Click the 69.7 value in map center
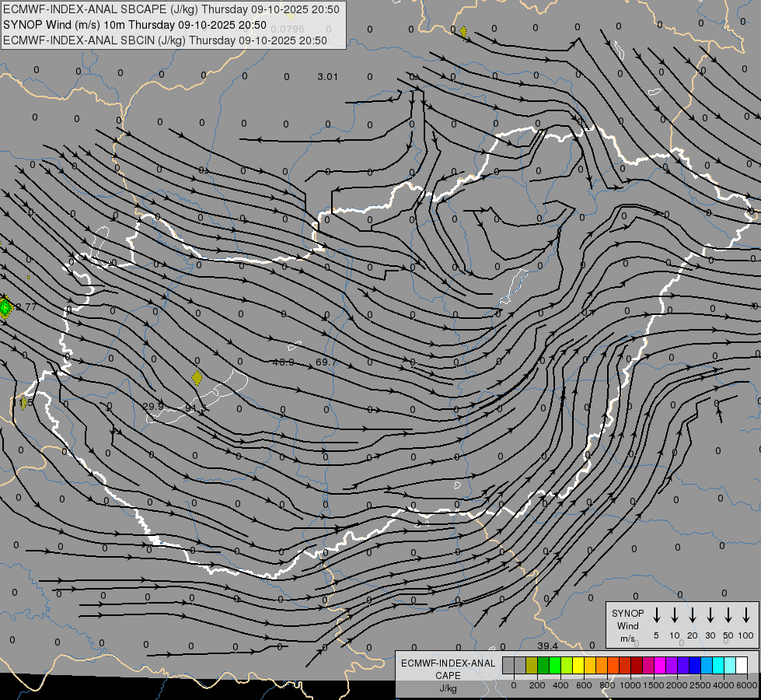Image resolution: width=761 pixels, height=700 pixels. click(x=326, y=362)
